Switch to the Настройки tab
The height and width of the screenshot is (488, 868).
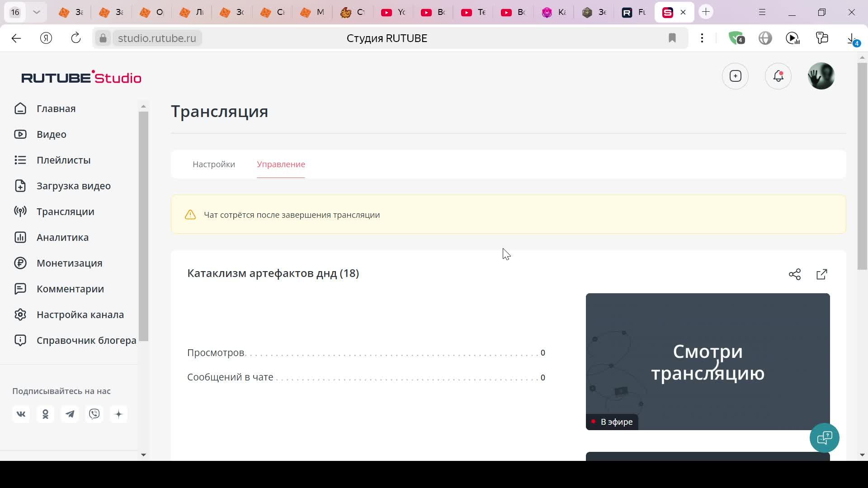click(213, 164)
